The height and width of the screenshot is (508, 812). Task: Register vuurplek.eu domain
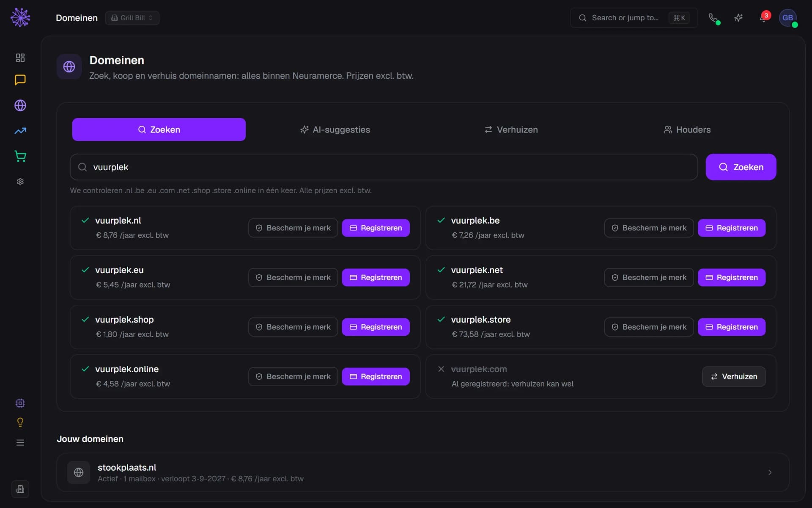(x=376, y=277)
